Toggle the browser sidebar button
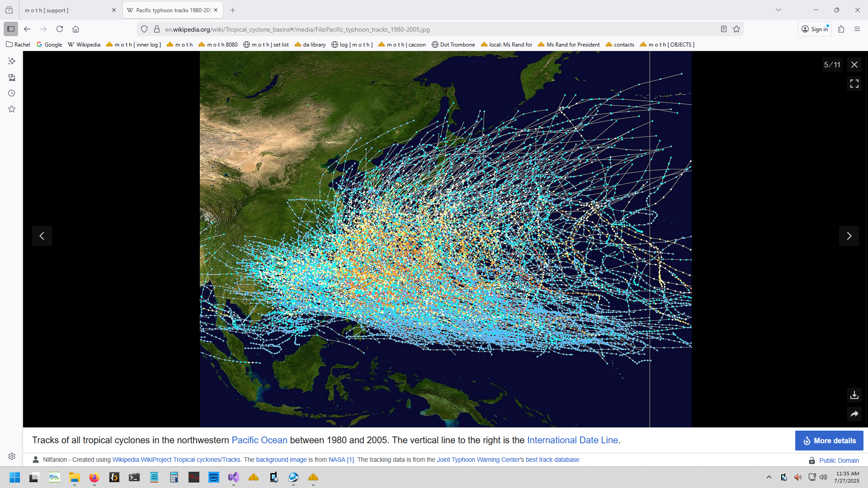The height and width of the screenshot is (488, 868). click(x=11, y=29)
